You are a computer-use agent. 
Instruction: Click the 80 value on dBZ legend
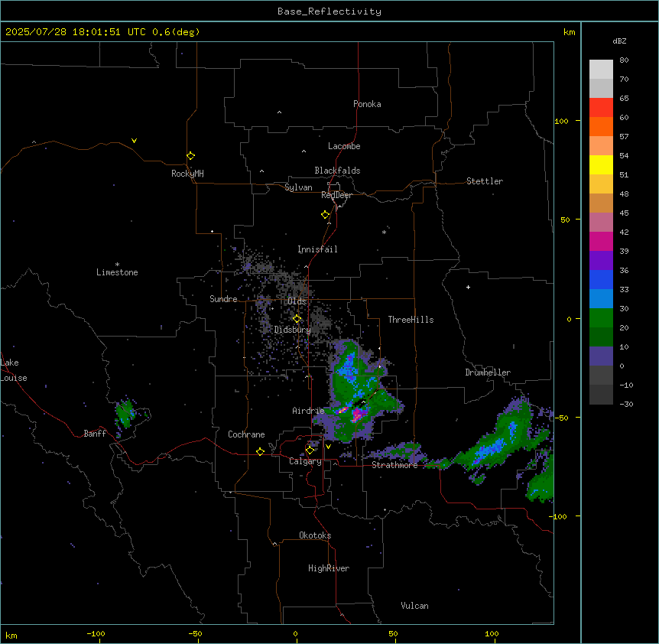tap(624, 60)
